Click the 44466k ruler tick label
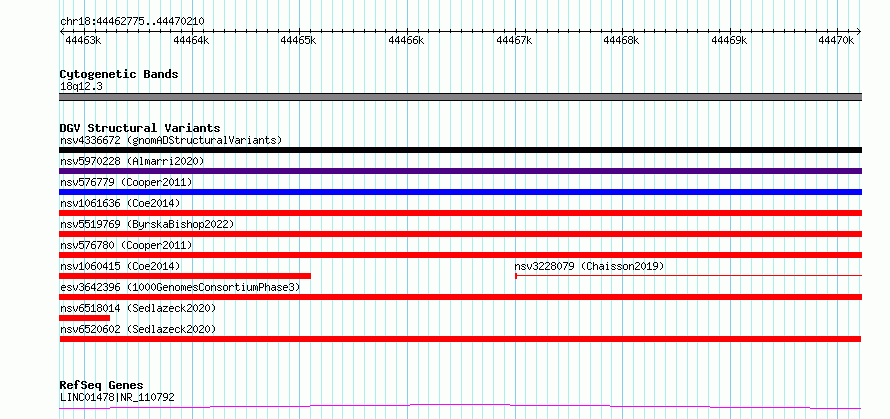Viewport: 890px width, 419px height. (406, 40)
